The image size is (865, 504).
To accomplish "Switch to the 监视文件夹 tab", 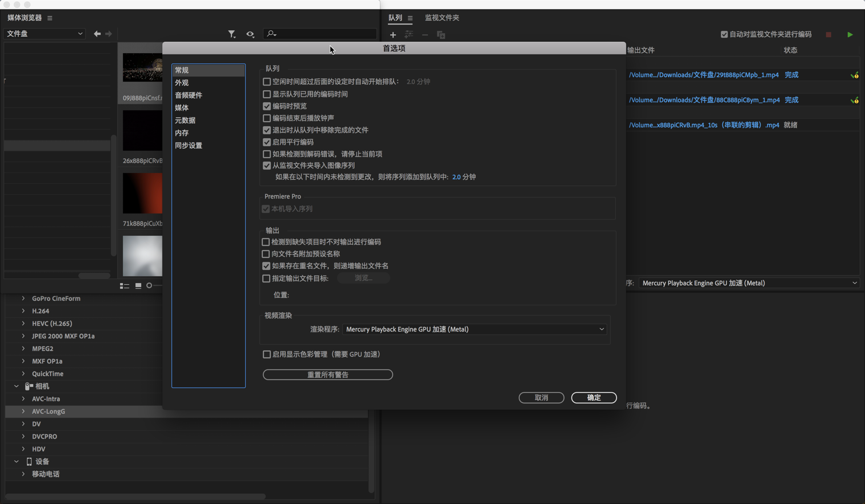I will tap(443, 18).
